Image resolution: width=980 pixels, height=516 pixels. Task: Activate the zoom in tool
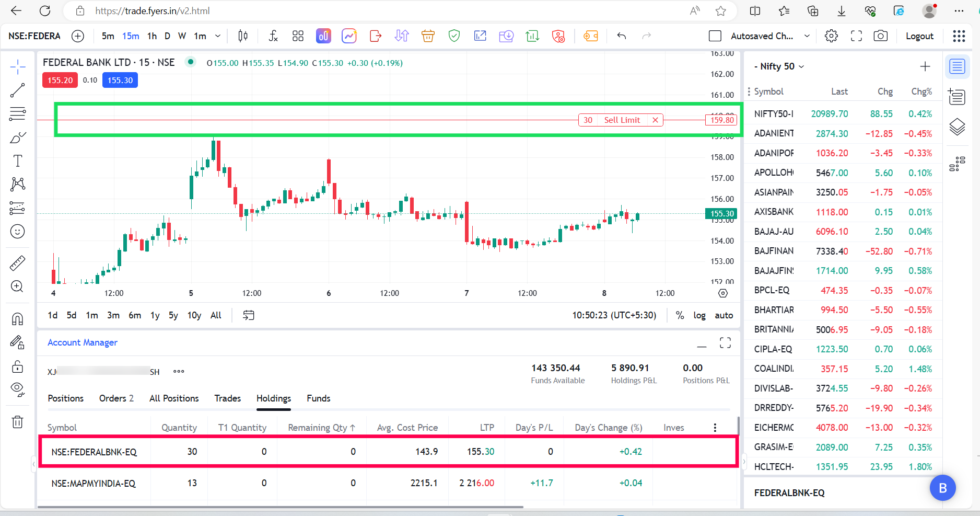(x=18, y=286)
